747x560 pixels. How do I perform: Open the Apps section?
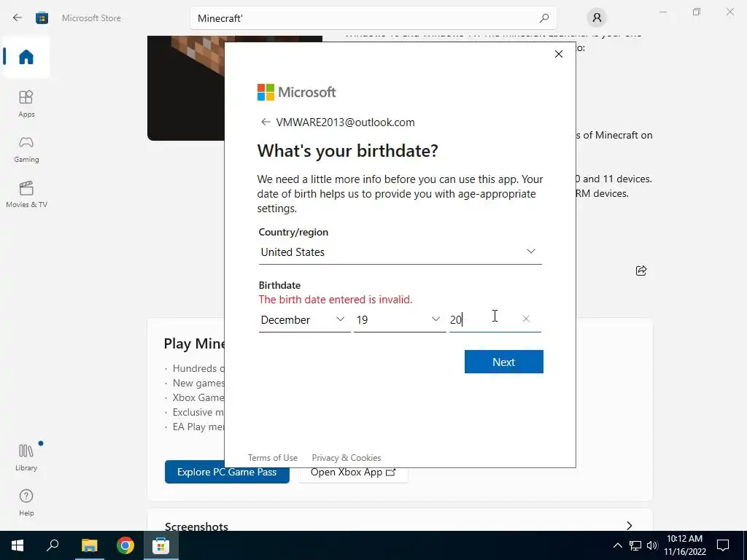(26, 104)
